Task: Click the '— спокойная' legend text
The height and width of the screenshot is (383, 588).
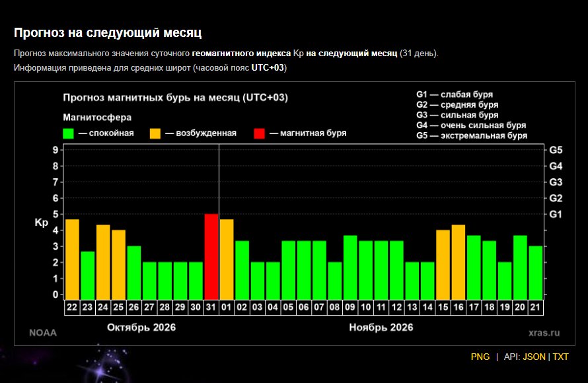Action: [x=106, y=133]
